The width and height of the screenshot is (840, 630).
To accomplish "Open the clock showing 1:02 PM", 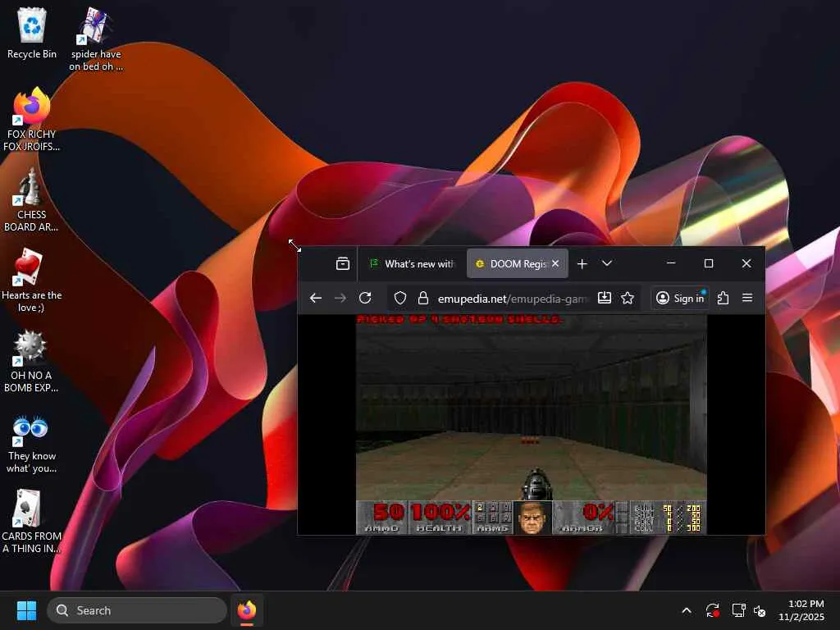I will 801,610.
